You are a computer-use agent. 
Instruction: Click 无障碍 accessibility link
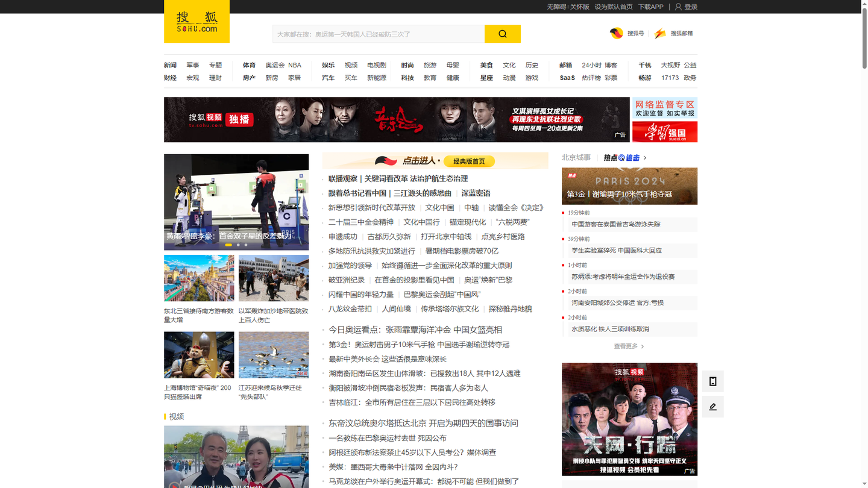[x=557, y=7]
